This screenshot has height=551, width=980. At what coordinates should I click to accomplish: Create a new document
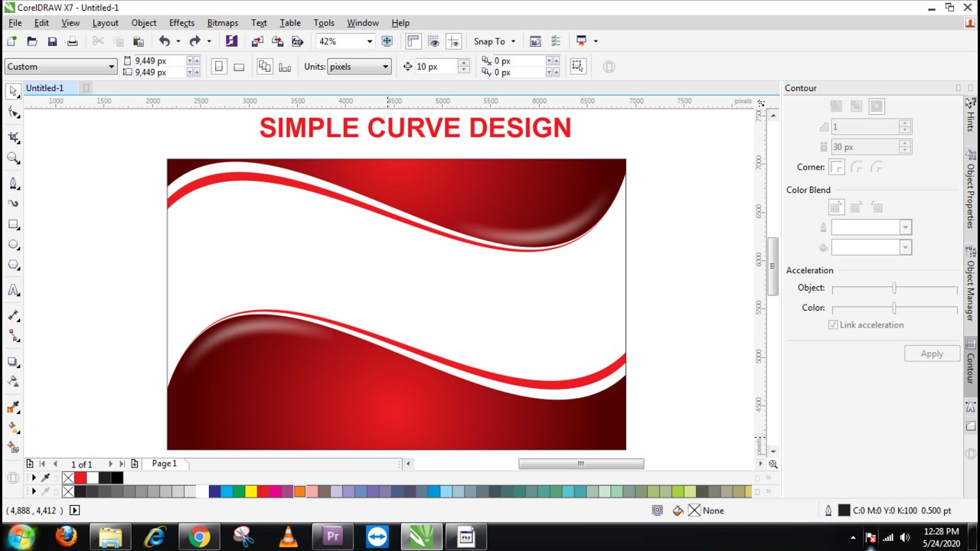click(x=11, y=41)
